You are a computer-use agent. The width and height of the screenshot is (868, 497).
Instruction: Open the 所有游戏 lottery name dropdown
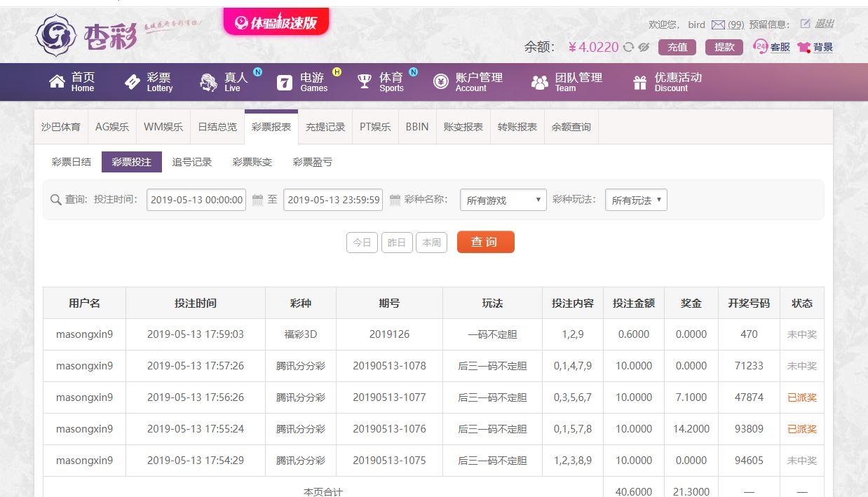coord(503,200)
